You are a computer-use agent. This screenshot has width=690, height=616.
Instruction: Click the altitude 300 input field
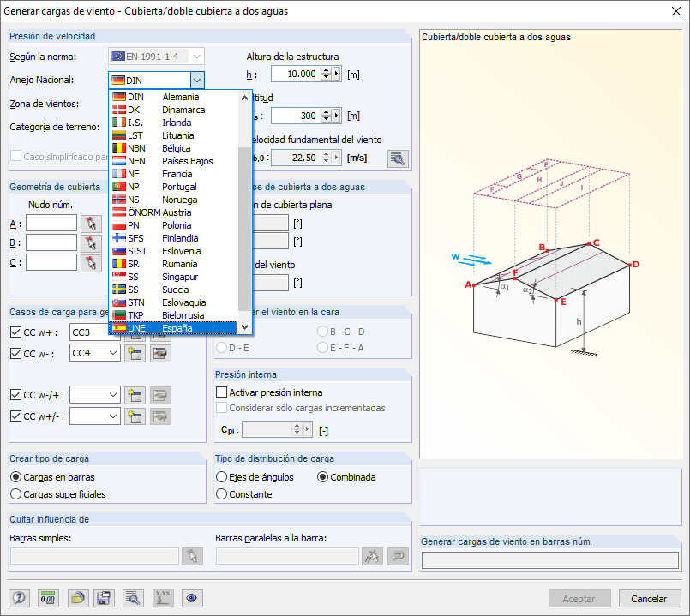(296, 116)
